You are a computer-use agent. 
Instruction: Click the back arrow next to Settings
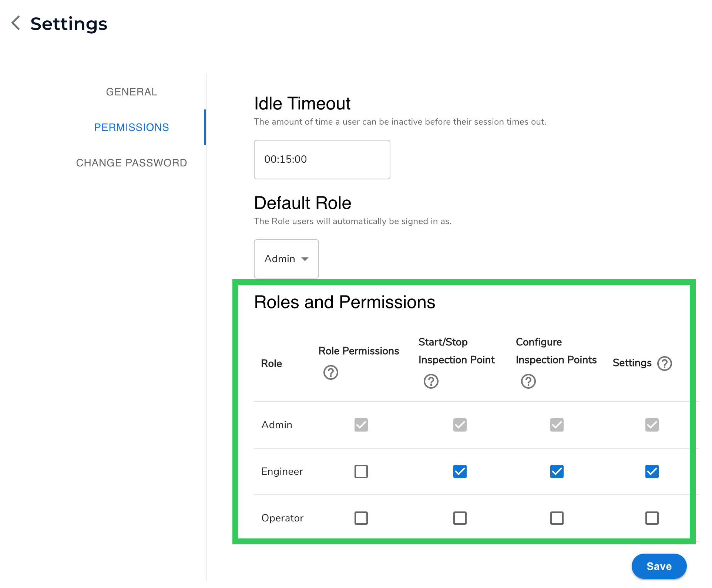[x=16, y=23]
